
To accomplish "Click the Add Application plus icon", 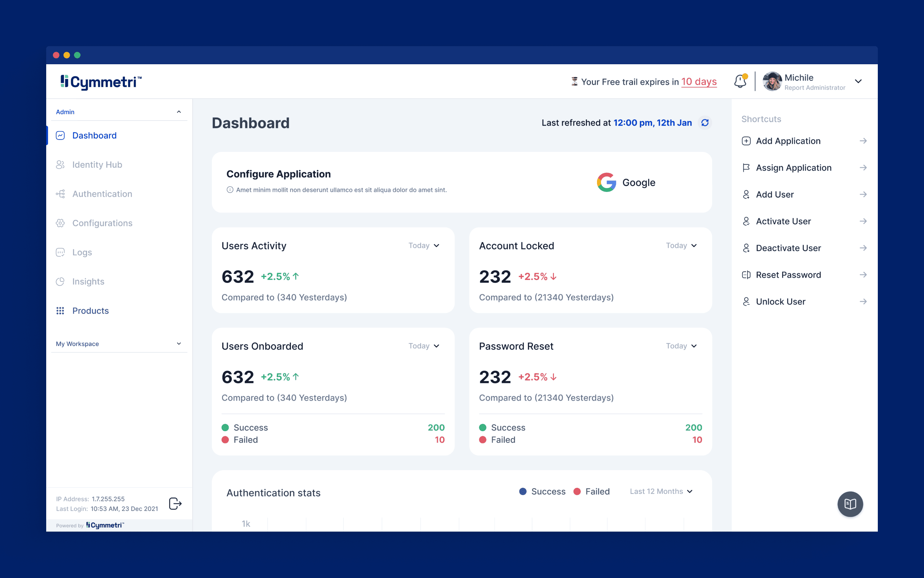I will [x=746, y=141].
